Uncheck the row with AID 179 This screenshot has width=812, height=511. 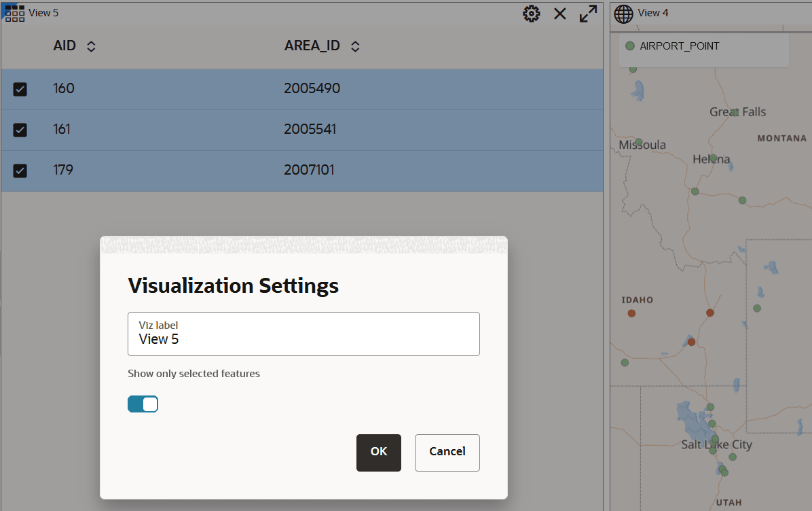pos(20,170)
